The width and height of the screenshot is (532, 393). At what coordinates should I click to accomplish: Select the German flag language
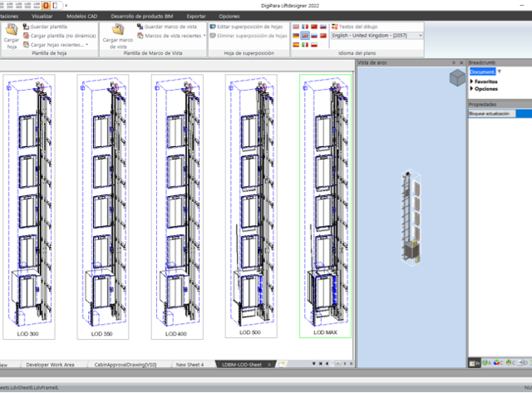click(x=296, y=36)
